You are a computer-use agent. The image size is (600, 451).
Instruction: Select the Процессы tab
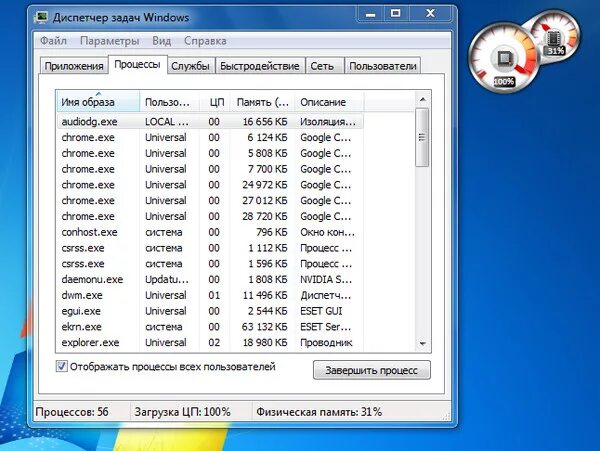pos(137,64)
